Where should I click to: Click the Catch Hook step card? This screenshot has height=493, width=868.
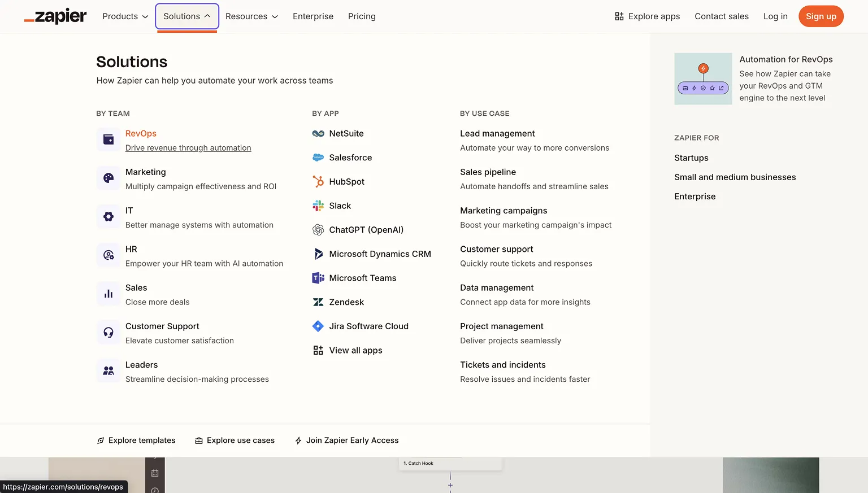[450, 464]
